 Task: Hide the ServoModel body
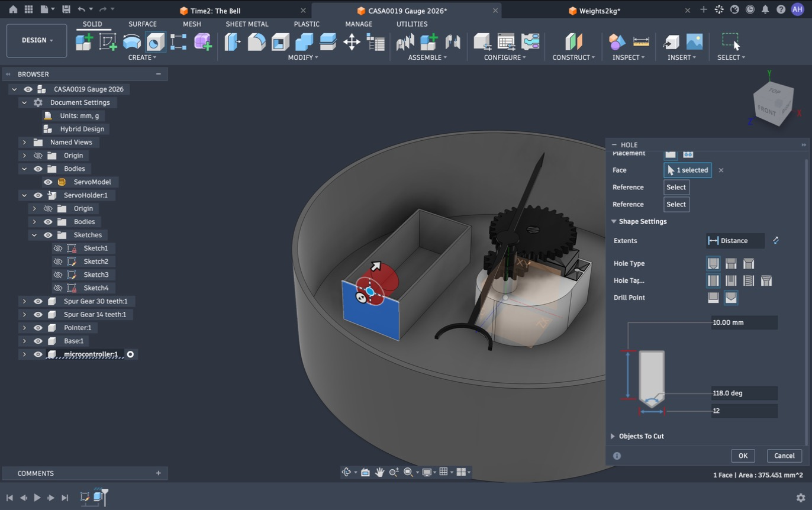point(48,182)
